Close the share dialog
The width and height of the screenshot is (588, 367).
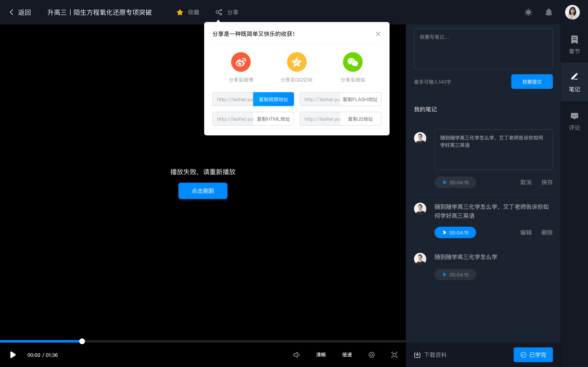pyautogui.click(x=378, y=34)
